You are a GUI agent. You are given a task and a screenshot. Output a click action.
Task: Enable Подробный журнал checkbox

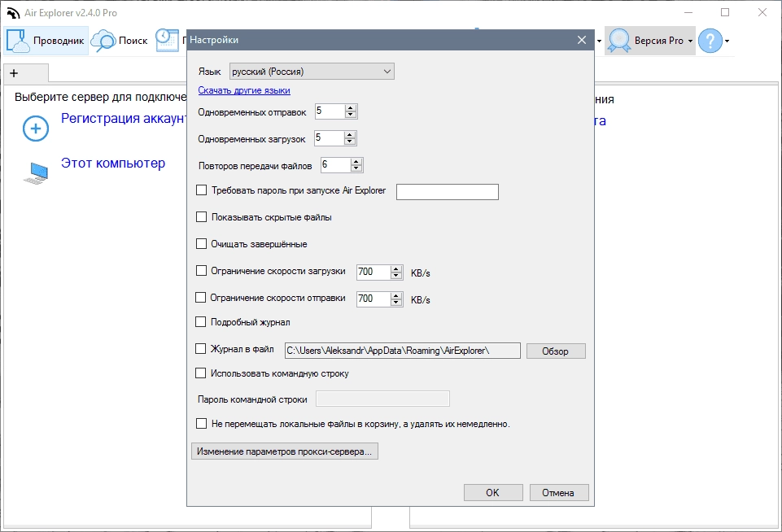coord(200,322)
